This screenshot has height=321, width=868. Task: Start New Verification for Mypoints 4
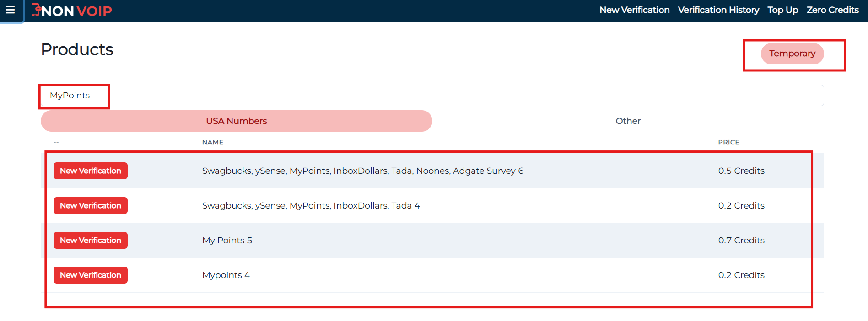(91, 275)
